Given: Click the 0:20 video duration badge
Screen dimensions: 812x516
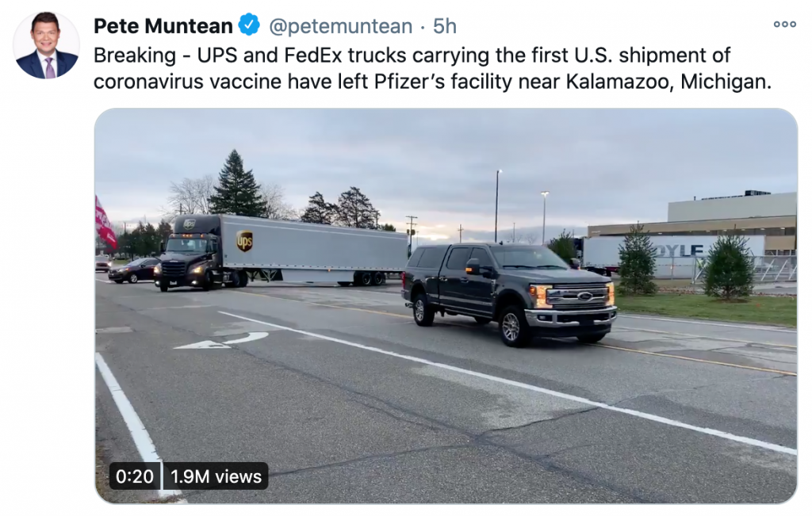Looking at the screenshot, I should (134, 476).
